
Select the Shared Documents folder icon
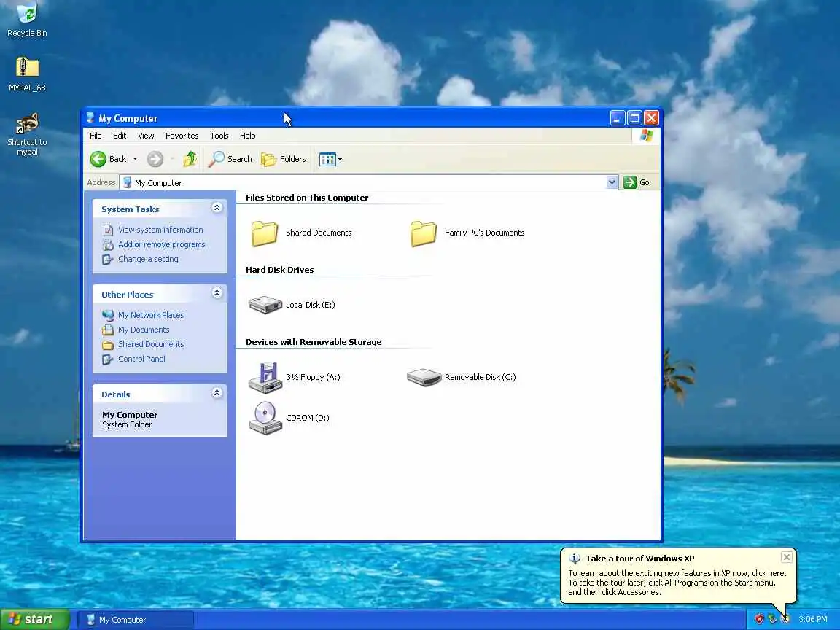pyautogui.click(x=265, y=233)
